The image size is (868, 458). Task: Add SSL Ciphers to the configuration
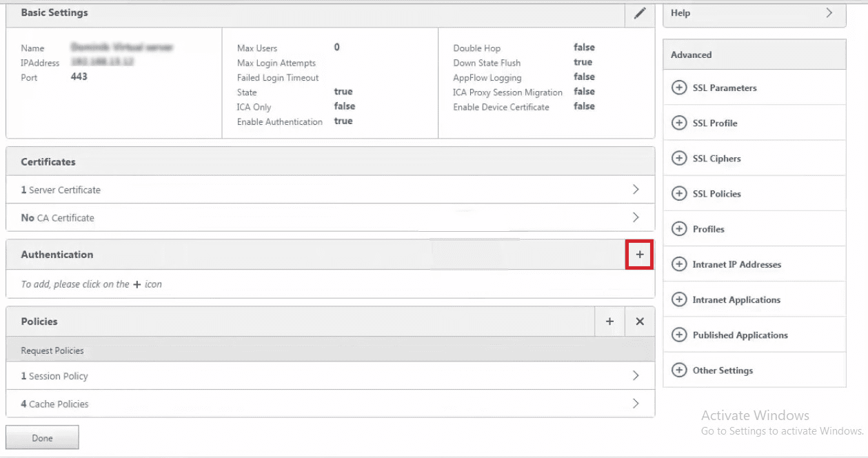(679, 158)
